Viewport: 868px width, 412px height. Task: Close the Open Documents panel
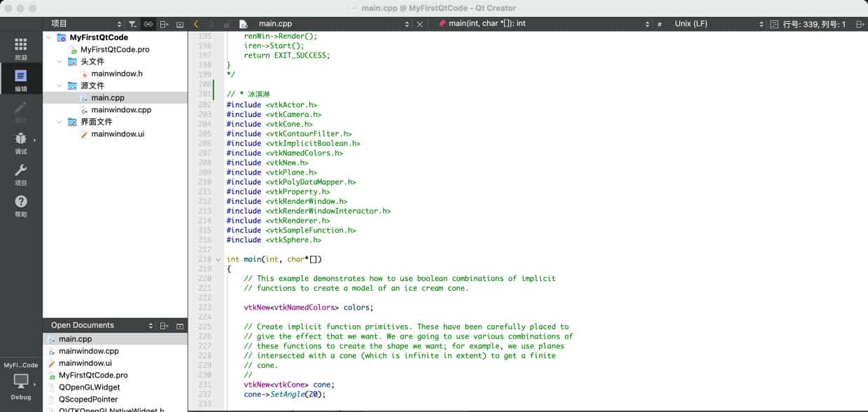(x=180, y=326)
